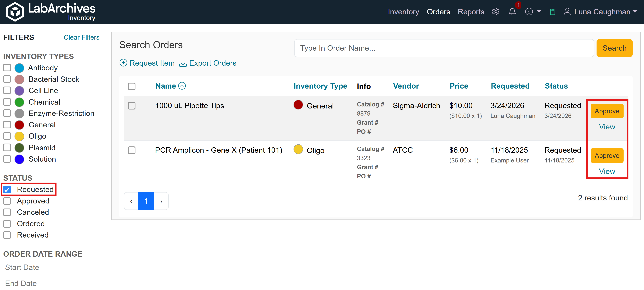The height and width of the screenshot is (290, 644).
Task: Uncheck the Requested status filter
Action: coord(7,189)
